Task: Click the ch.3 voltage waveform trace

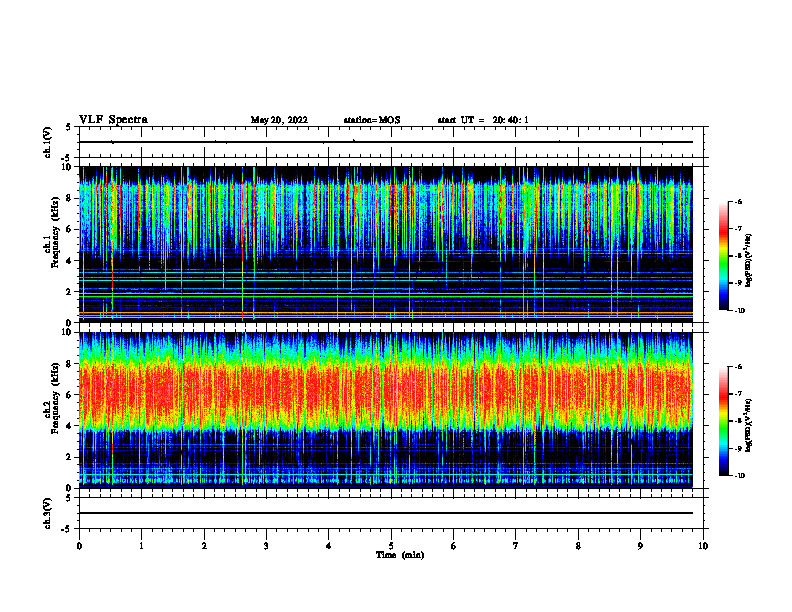Action: (385, 513)
